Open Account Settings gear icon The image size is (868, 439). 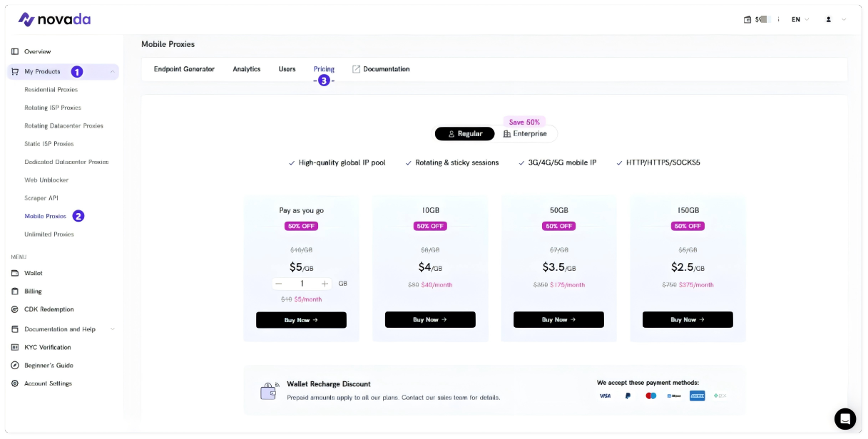point(15,383)
